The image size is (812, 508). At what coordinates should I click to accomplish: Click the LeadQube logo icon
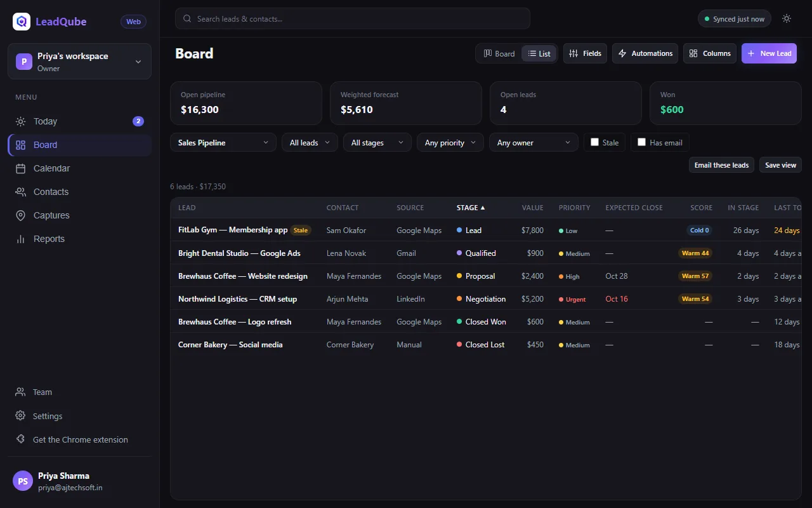[22, 22]
